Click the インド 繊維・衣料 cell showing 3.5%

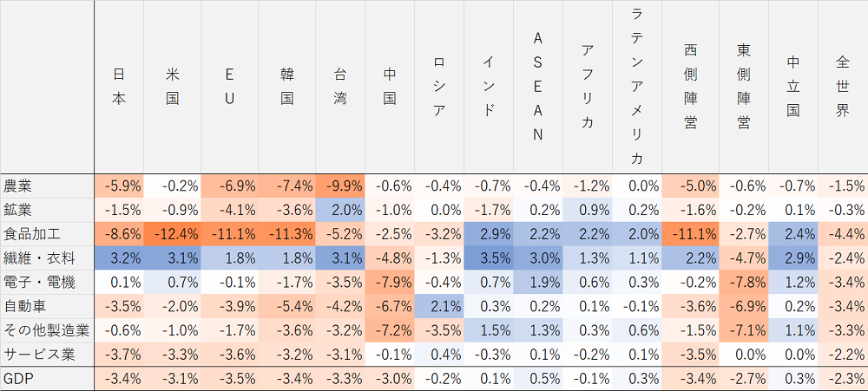click(x=489, y=257)
